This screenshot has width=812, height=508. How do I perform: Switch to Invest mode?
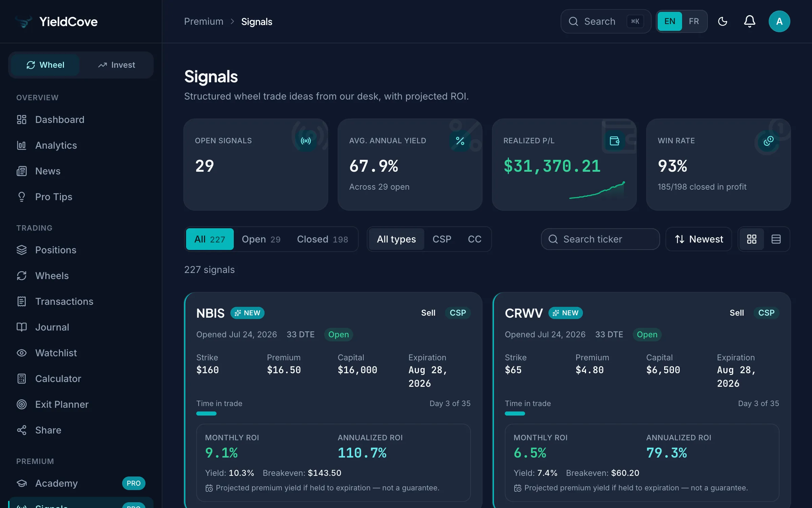tap(116, 65)
